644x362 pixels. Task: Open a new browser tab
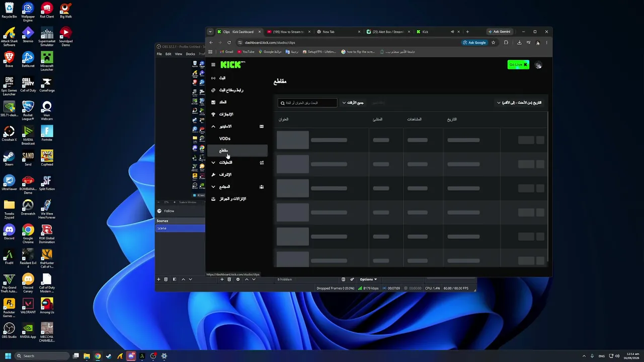[x=467, y=32]
